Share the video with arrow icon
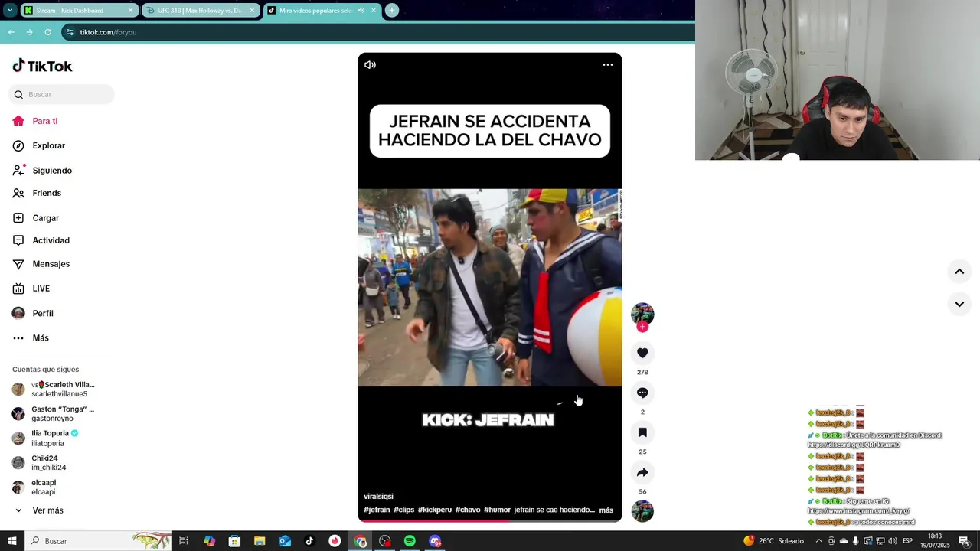The width and height of the screenshot is (980, 551). (x=642, y=472)
